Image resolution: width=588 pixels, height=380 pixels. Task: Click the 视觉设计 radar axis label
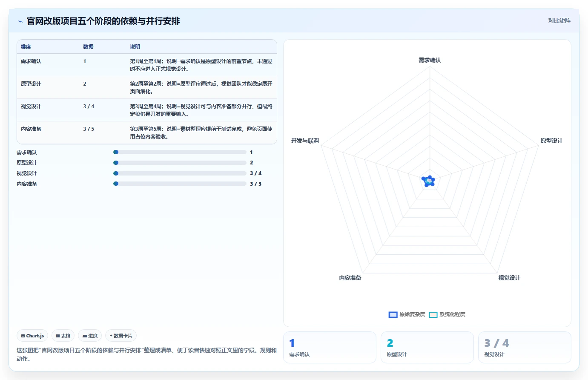pyautogui.click(x=509, y=278)
